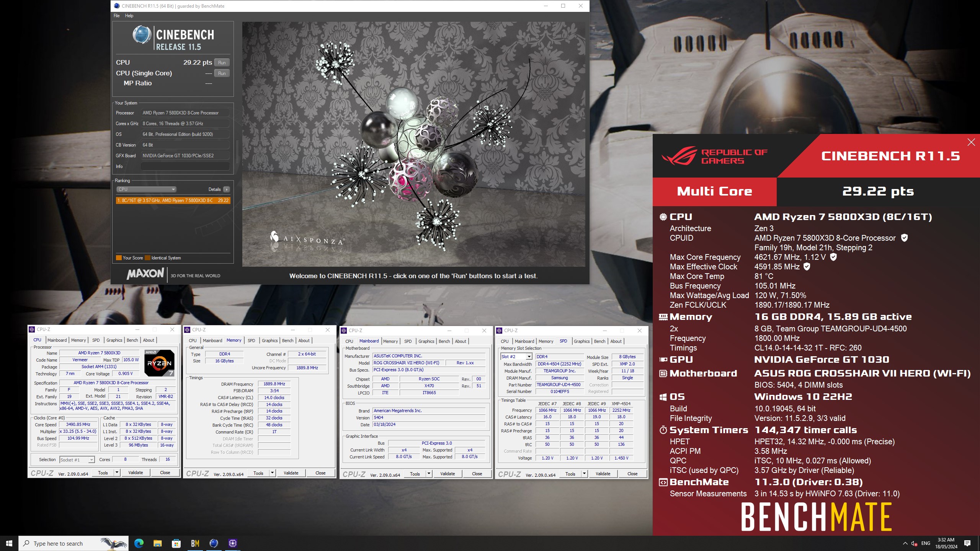Click the ranking Details arrow button
This screenshot has width=980, height=551.
(227, 189)
